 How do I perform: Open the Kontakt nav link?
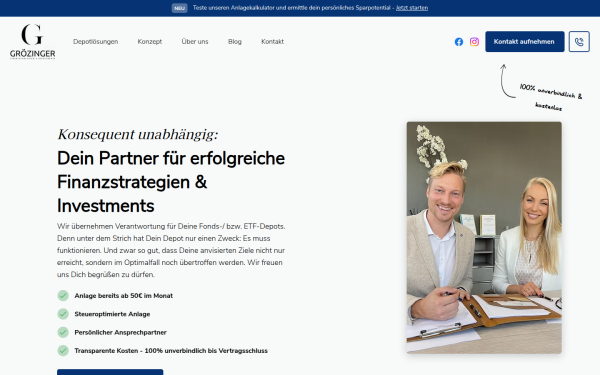coord(272,41)
